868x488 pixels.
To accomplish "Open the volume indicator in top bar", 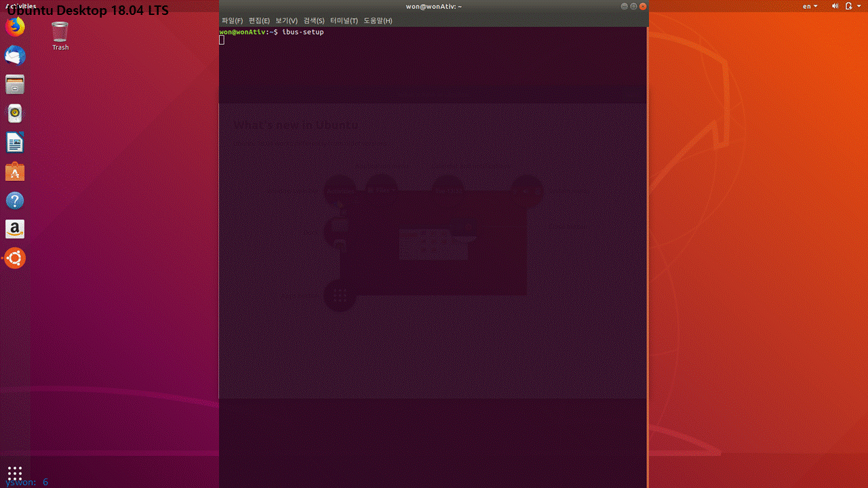I will [x=835, y=6].
